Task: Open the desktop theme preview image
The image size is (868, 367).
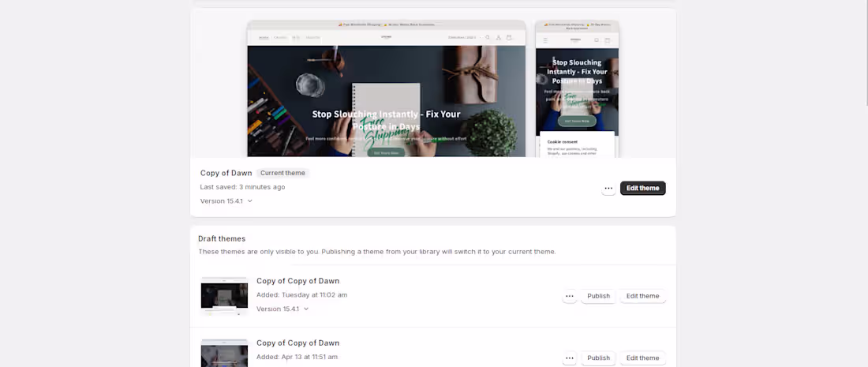Action: click(387, 88)
